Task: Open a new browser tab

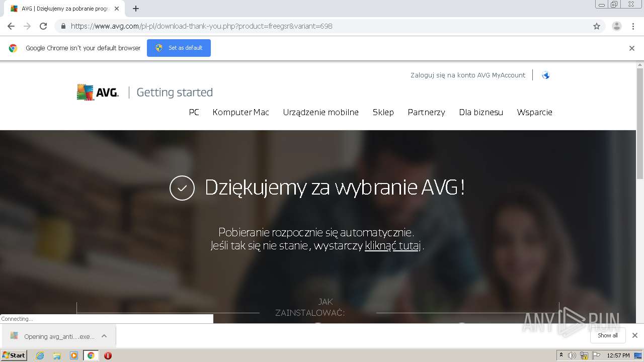Action: click(x=136, y=9)
